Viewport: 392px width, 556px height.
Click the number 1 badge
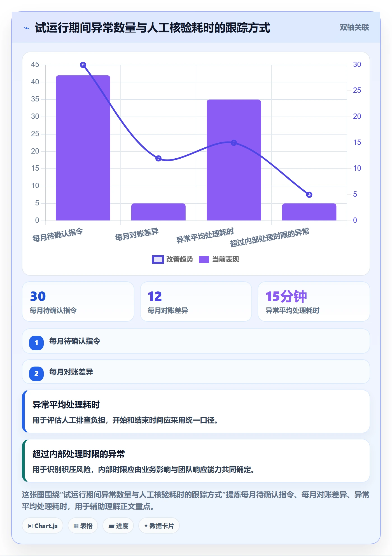click(x=36, y=343)
